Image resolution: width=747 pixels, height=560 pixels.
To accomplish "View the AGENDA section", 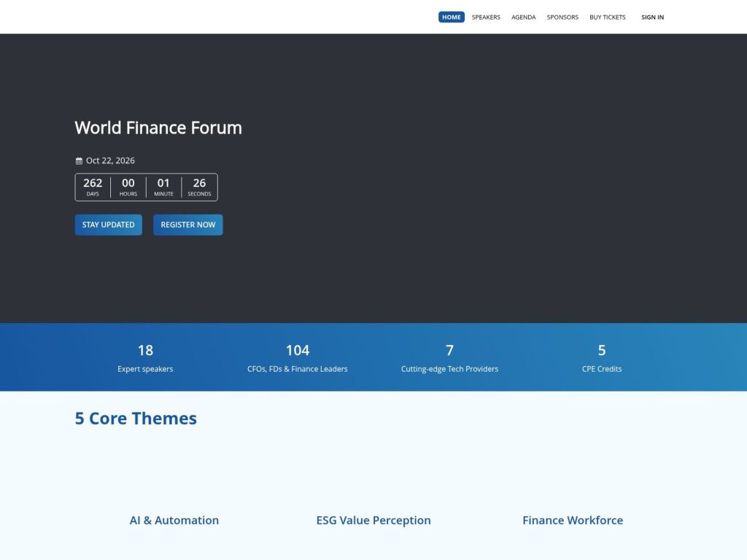I will (x=523, y=17).
